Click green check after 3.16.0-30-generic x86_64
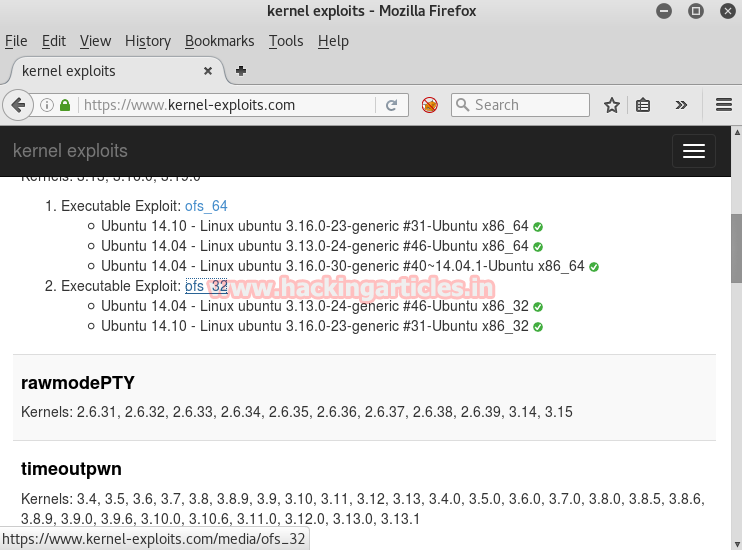This screenshot has height=550, width=742. (x=594, y=267)
